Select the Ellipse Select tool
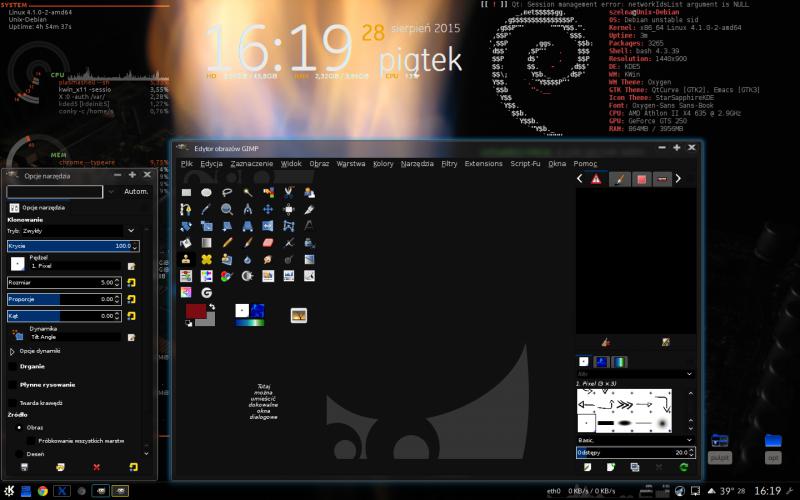Image resolution: width=800 pixels, height=500 pixels. pos(206,192)
